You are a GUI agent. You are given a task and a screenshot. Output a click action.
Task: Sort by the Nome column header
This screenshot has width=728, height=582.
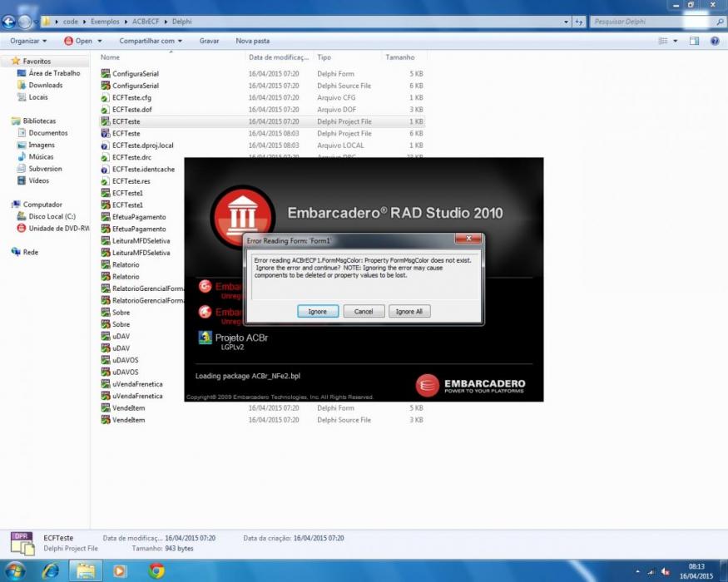110,57
